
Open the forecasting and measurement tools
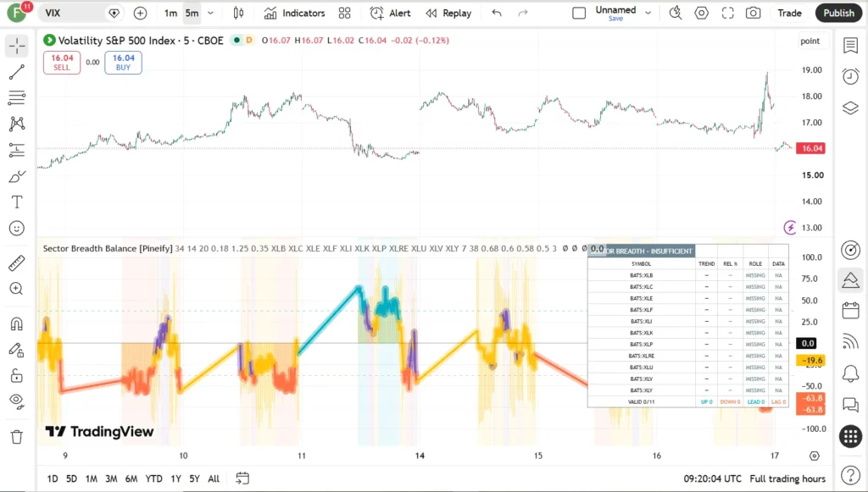(17, 150)
